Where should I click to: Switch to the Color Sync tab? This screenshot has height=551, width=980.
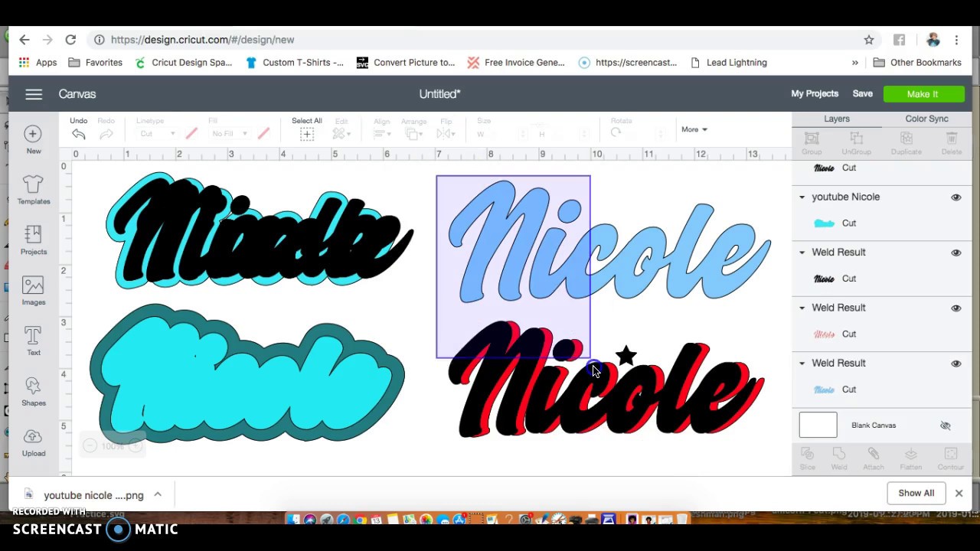click(926, 119)
